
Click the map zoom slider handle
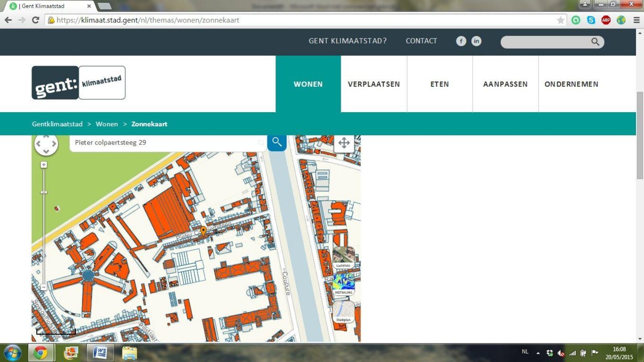[44, 192]
